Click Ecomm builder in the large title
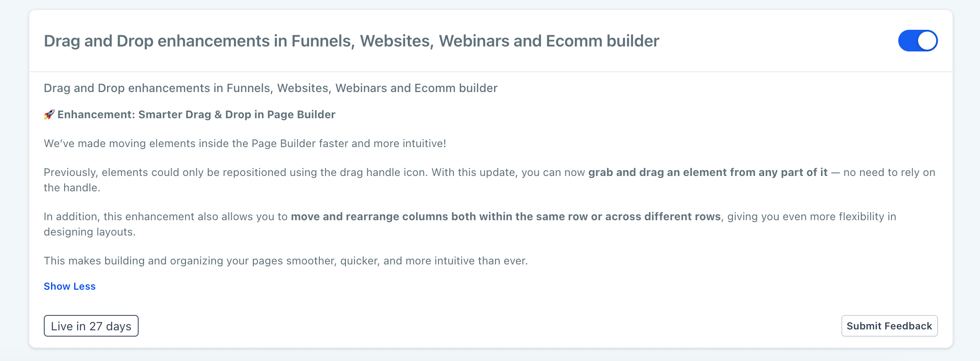This screenshot has height=361, width=980. click(602, 41)
